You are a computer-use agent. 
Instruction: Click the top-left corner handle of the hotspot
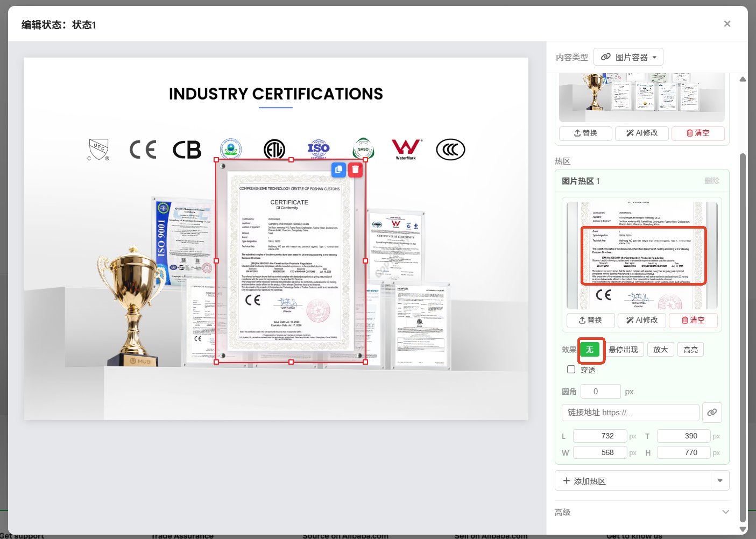217,160
